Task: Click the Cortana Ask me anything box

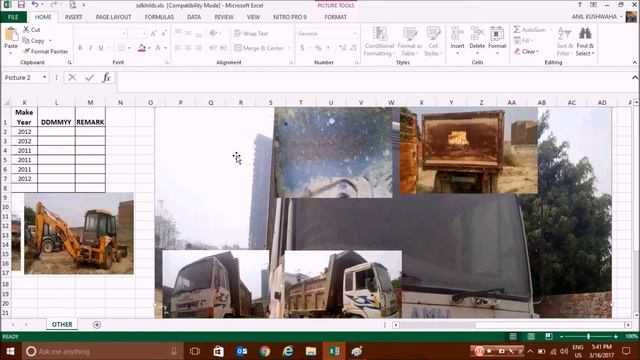Action: point(102,351)
